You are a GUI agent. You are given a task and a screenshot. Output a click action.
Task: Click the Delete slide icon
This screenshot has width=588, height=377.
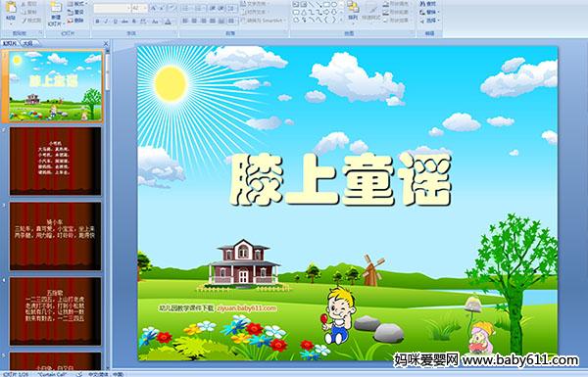(x=75, y=21)
